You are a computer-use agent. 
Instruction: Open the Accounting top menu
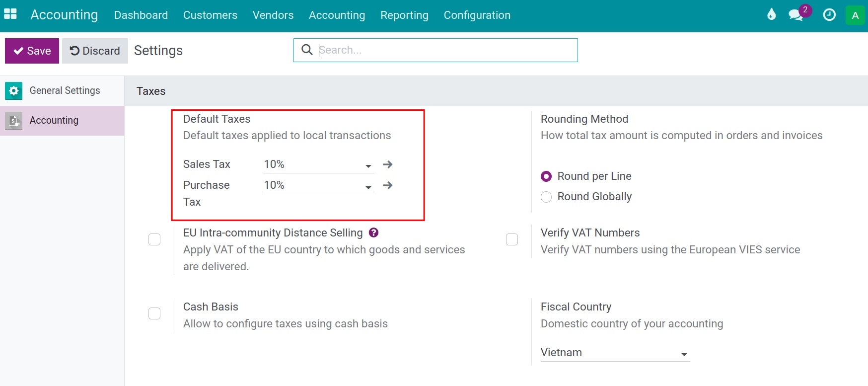pos(337,15)
